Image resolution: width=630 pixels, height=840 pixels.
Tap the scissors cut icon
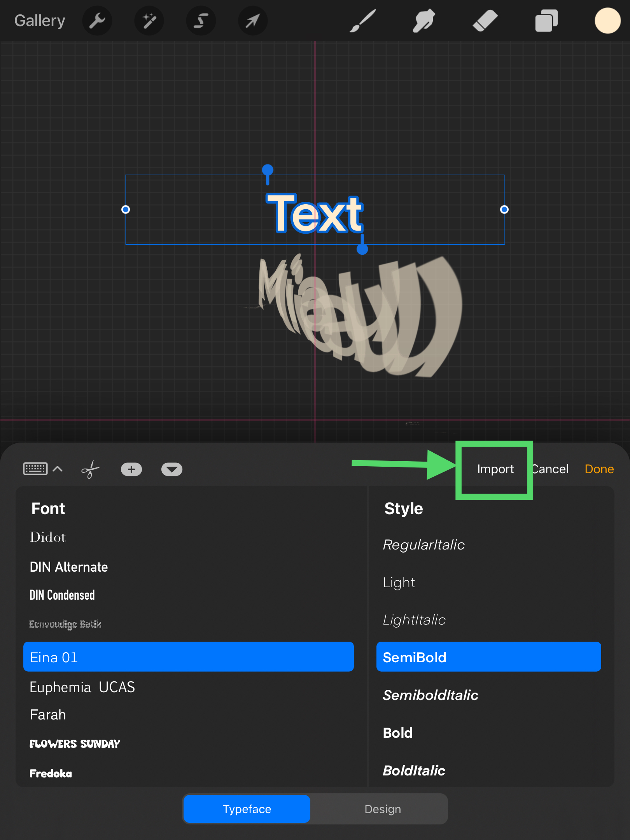click(x=91, y=469)
